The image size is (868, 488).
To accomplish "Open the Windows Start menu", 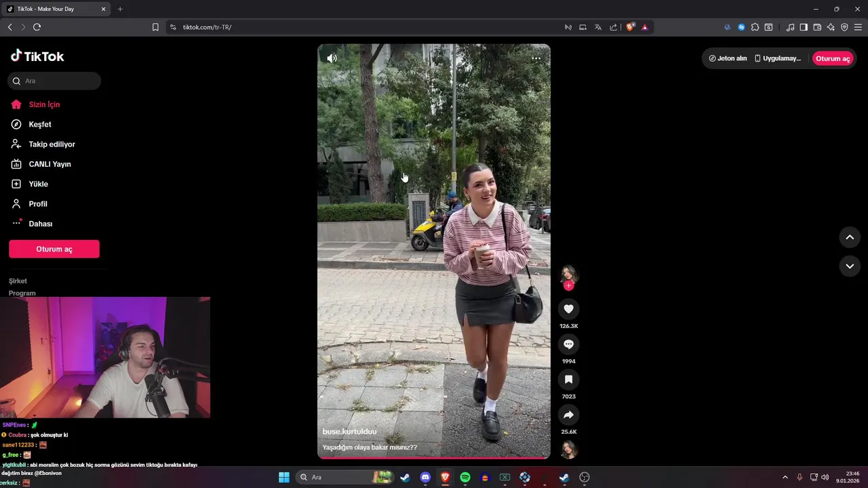I will pos(283,477).
